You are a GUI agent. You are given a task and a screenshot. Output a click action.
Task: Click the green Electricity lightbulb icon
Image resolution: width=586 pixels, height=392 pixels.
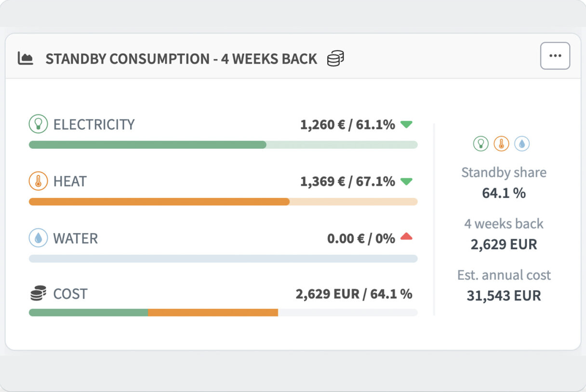[38, 124]
